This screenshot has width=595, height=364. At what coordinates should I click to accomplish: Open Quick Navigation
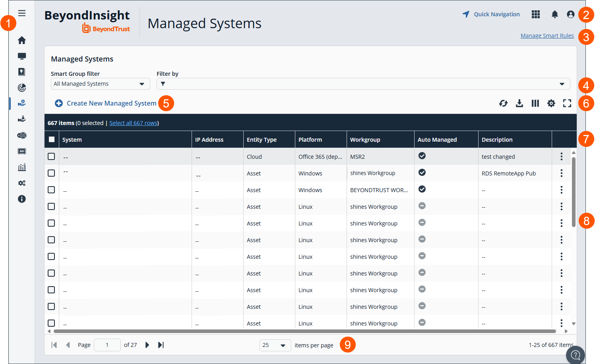(491, 14)
